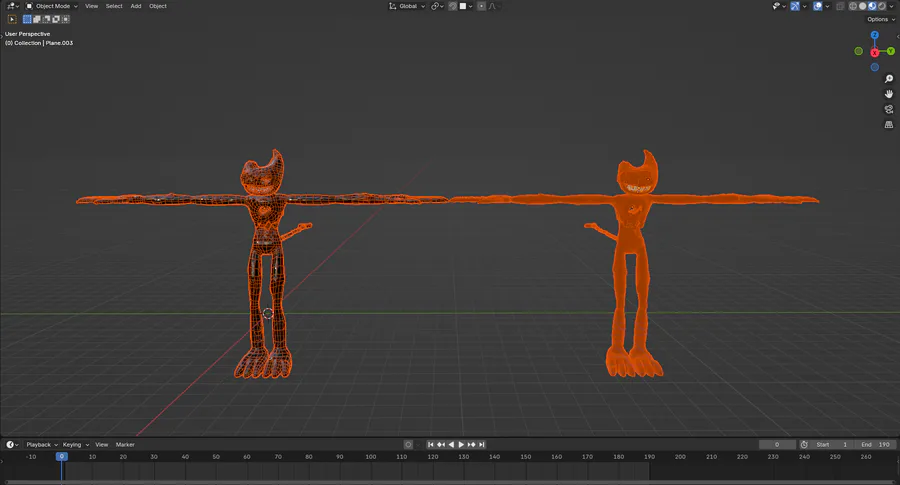Play the animation in reverse
Screen dimensions: 900x485
click(x=451, y=444)
